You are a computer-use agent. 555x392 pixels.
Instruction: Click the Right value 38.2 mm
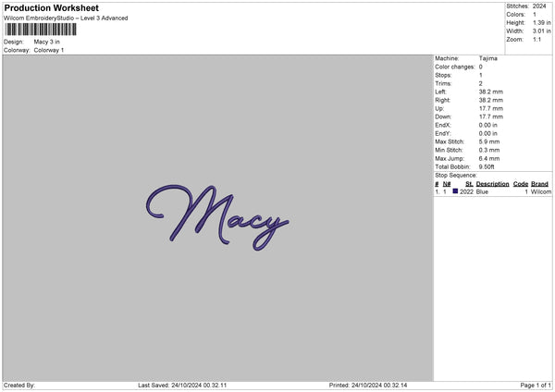491,100
